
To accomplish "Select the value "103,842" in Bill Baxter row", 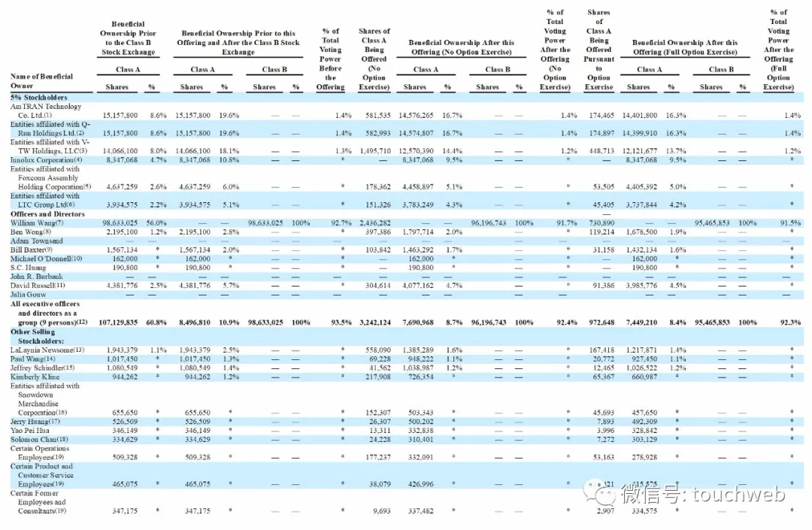I will 378,250.
